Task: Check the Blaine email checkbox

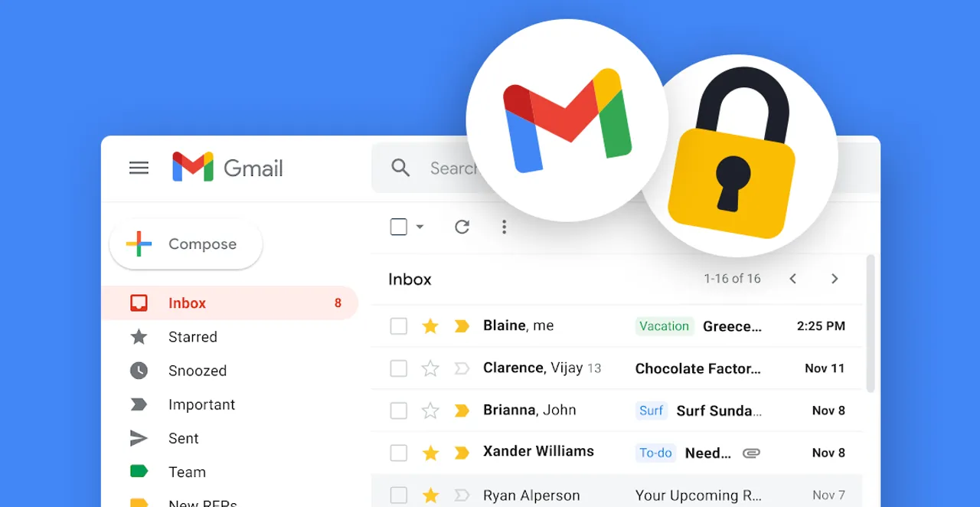Action: tap(398, 326)
